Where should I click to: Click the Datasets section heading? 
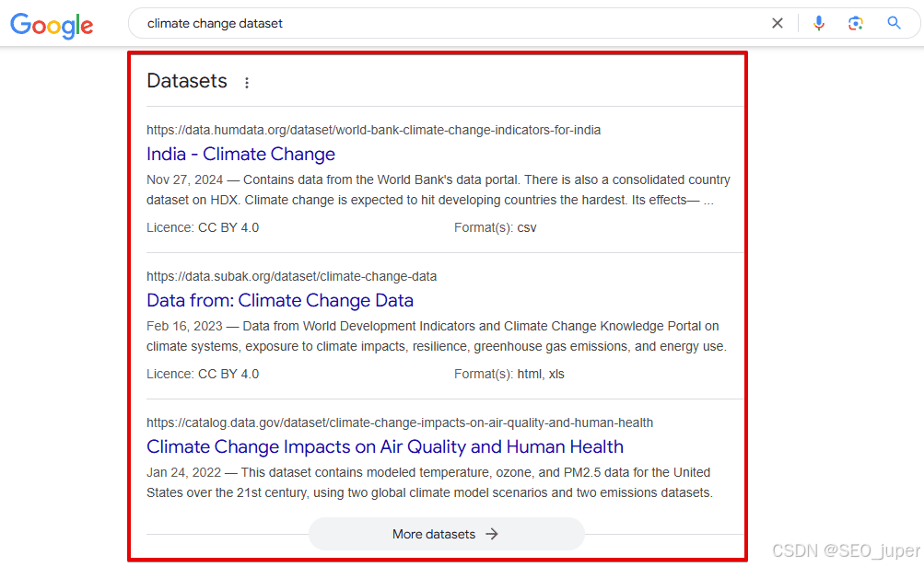click(x=187, y=81)
